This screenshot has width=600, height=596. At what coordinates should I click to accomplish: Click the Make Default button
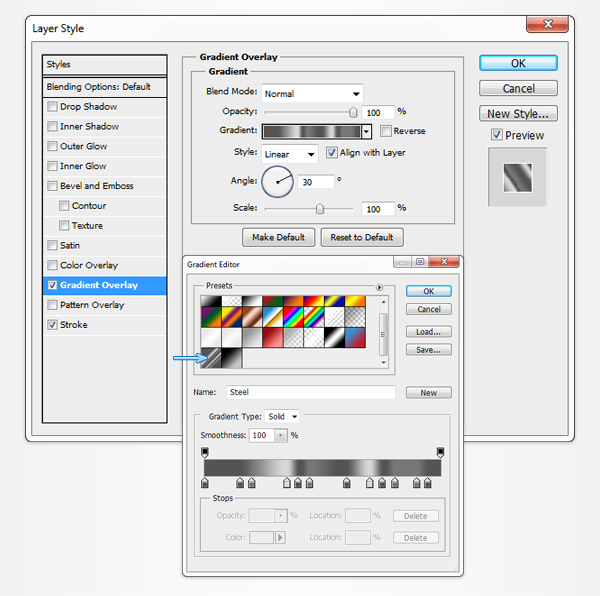[278, 238]
